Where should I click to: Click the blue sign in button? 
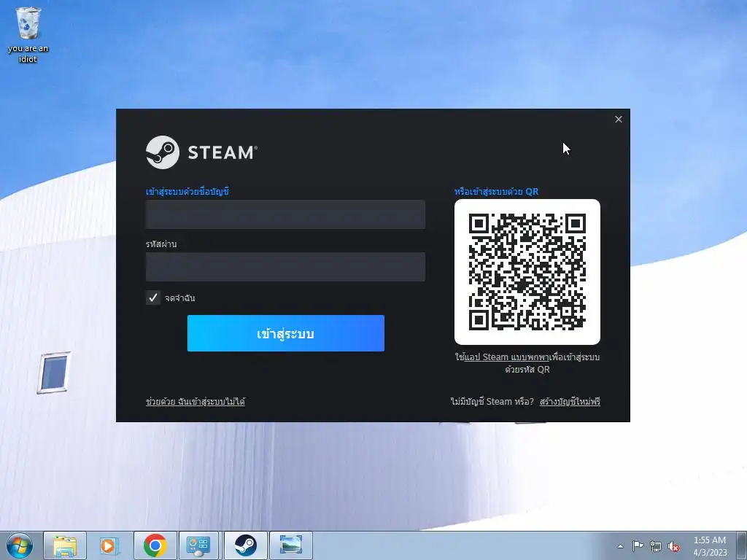point(286,333)
